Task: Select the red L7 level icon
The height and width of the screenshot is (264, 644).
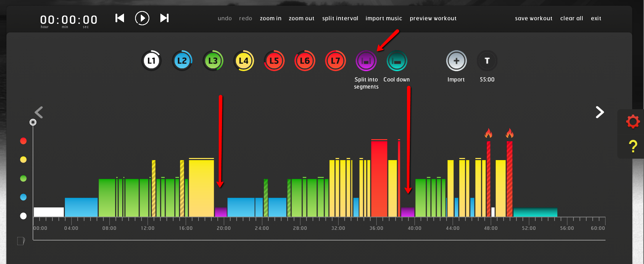Action: coord(335,61)
